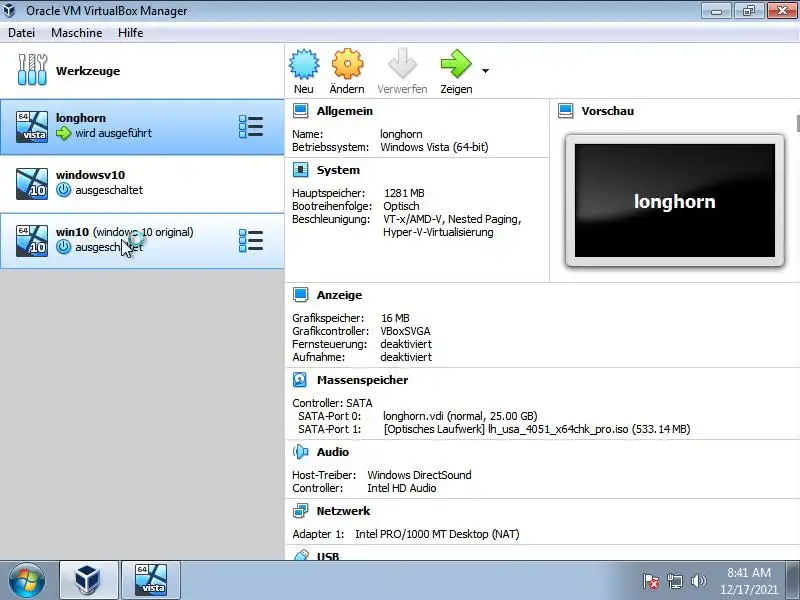Click the USB section icon
The width and height of the screenshot is (800, 600).
coord(301,555)
